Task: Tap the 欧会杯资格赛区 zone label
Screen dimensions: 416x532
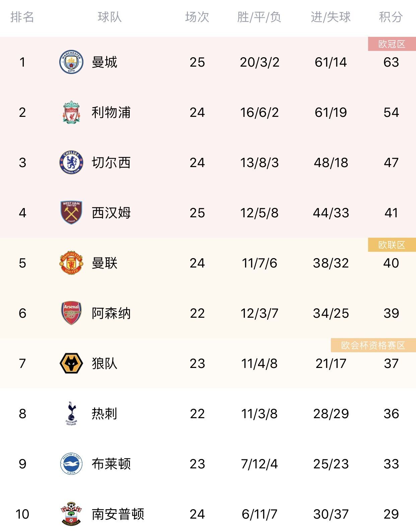Action: 373,345
